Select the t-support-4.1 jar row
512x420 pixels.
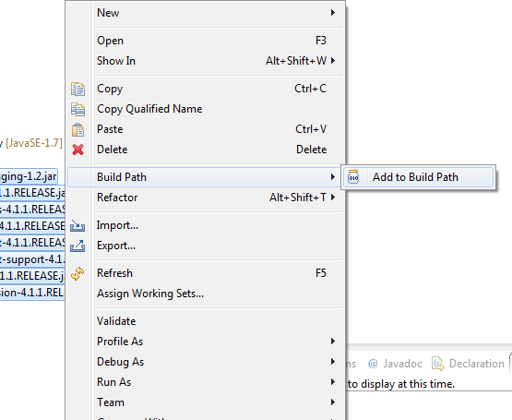tap(32, 259)
